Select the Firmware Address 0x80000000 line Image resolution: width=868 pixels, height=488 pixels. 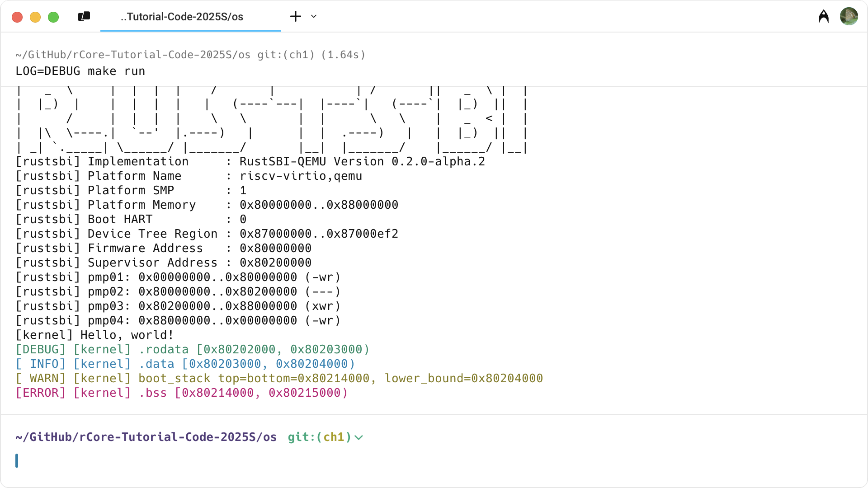pos(164,248)
